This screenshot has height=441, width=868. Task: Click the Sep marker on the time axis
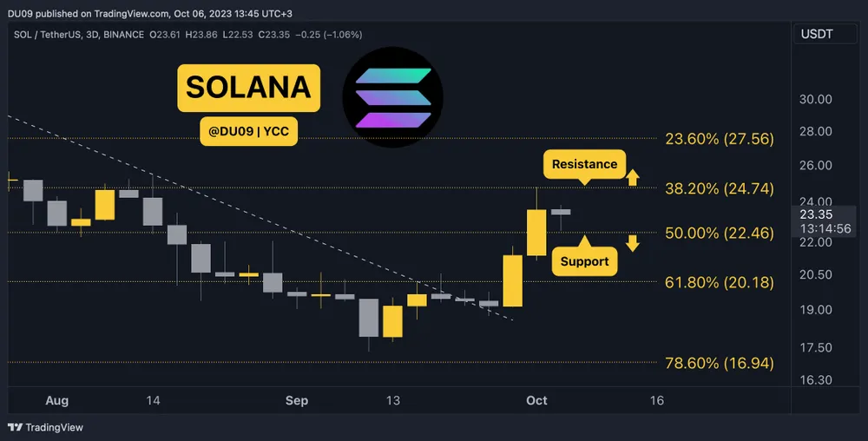(296, 400)
